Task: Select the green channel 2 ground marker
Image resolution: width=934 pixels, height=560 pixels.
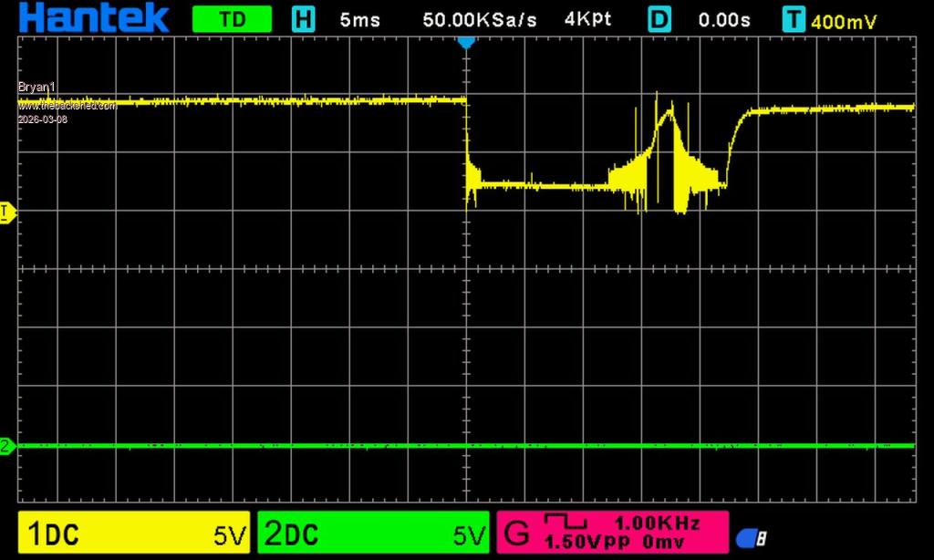Action: (x=5, y=446)
